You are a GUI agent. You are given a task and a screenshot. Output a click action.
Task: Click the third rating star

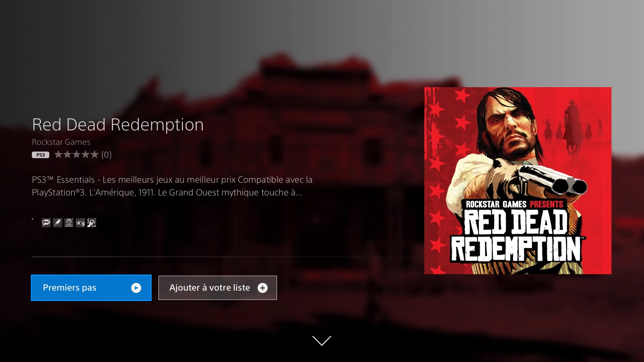coord(76,155)
